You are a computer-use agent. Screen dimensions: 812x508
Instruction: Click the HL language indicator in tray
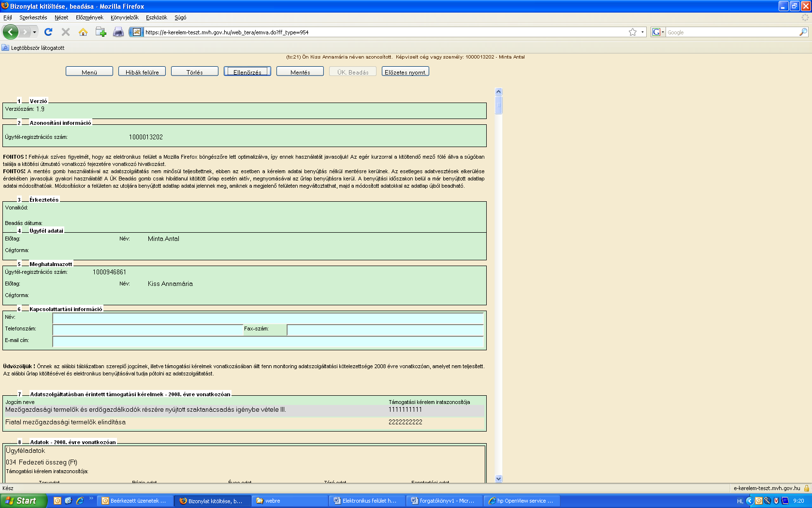(740, 501)
